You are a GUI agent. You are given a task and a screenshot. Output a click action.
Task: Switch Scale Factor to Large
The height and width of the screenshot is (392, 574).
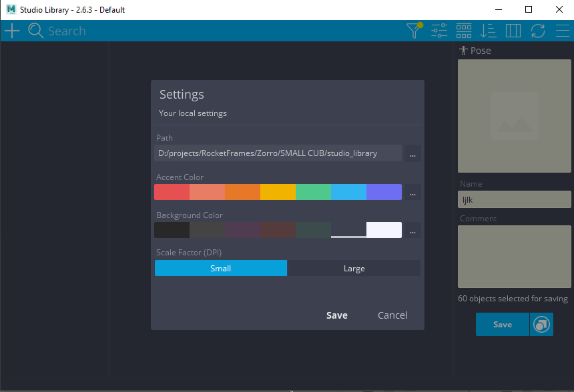coord(354,268)
